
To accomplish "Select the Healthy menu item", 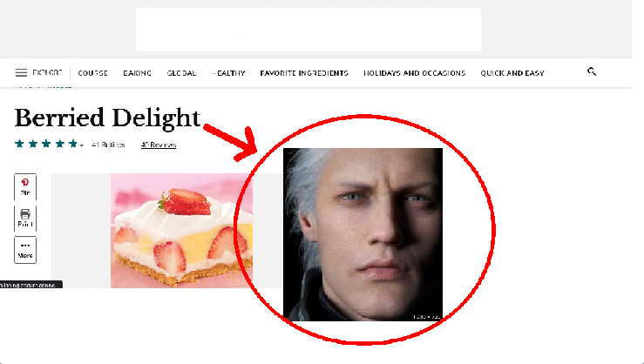I will click(229, 73).
